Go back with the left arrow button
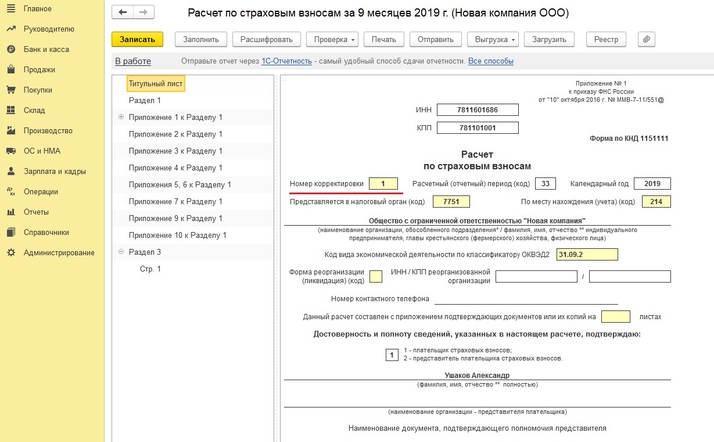 click(x=122, y=12)
